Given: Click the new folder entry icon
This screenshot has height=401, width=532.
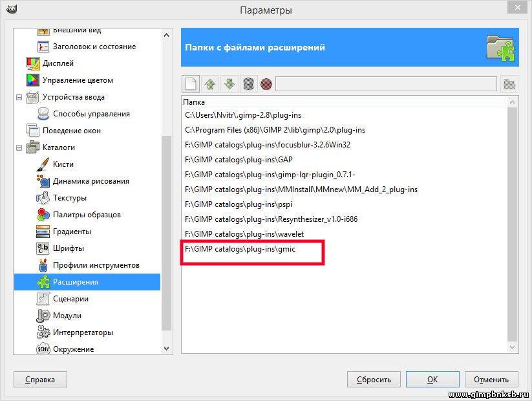Looking at the screenshot, I should [191, 84].
